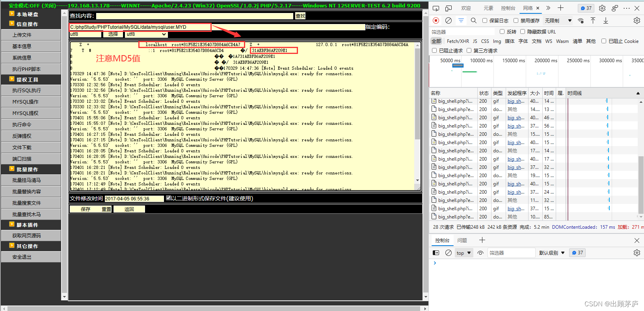Close the console drawer
The height and width of the screenshot is (311, 644).
pos(637,240)
